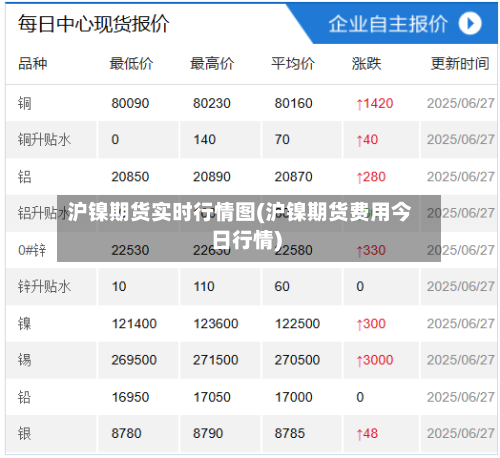Click the 140 highest price cell
Viewport: 500px width, 458px height.
(204, 140)
